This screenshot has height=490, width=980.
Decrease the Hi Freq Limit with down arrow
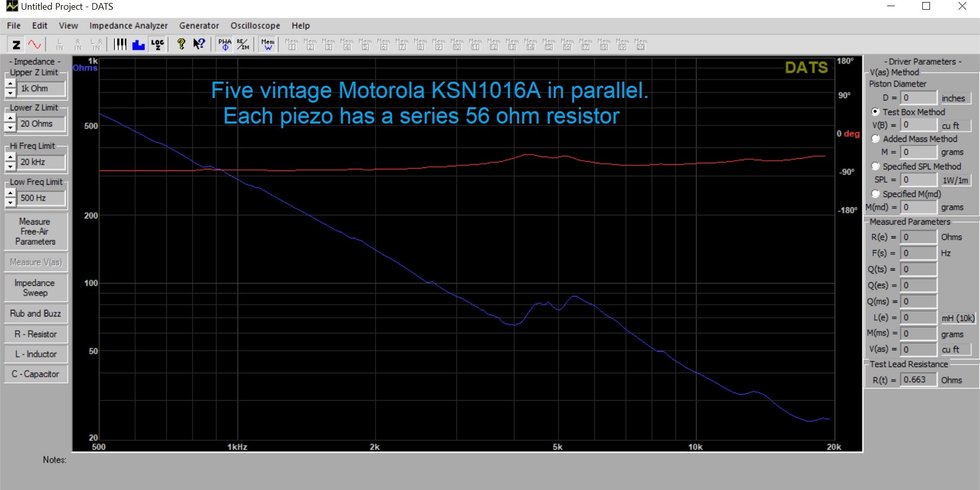coord(10,166)
